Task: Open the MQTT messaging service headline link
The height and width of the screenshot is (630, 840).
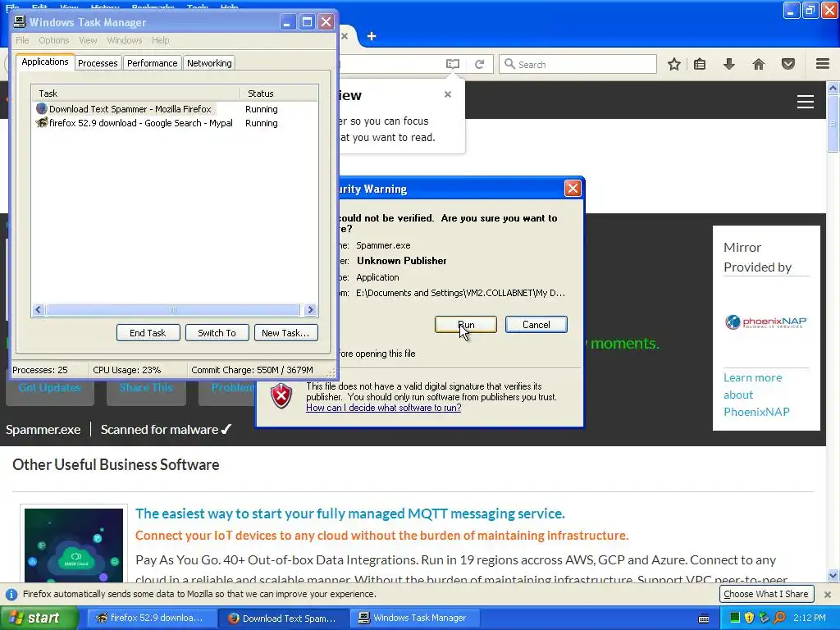Action: click(349, 514)
